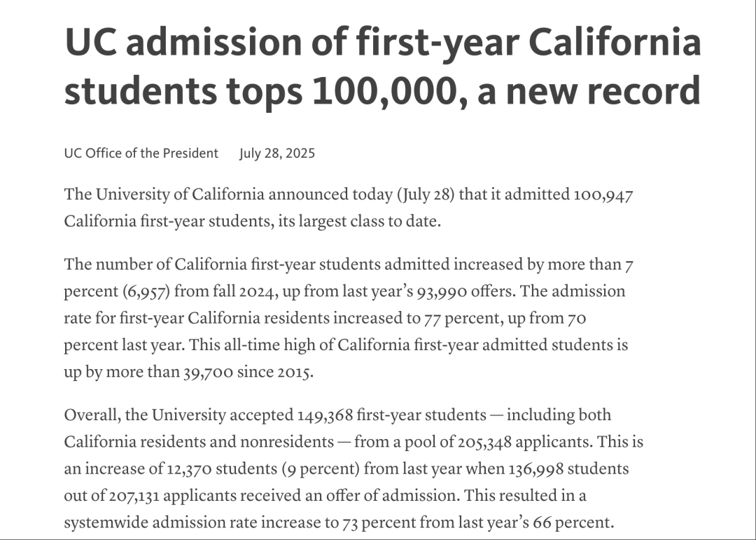Click the word 'Overall' starting third paragraph
Screen dimensions: 756x540
[x=90, y=415]
